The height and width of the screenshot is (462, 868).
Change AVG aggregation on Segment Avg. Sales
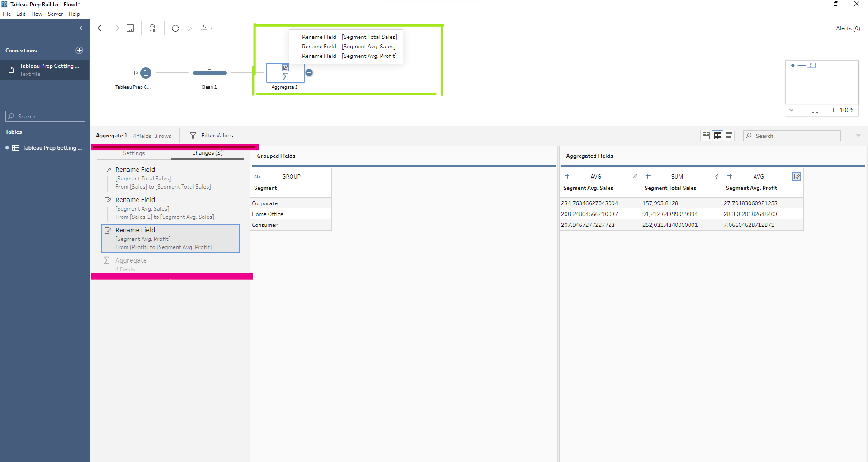tap(596, 177)
